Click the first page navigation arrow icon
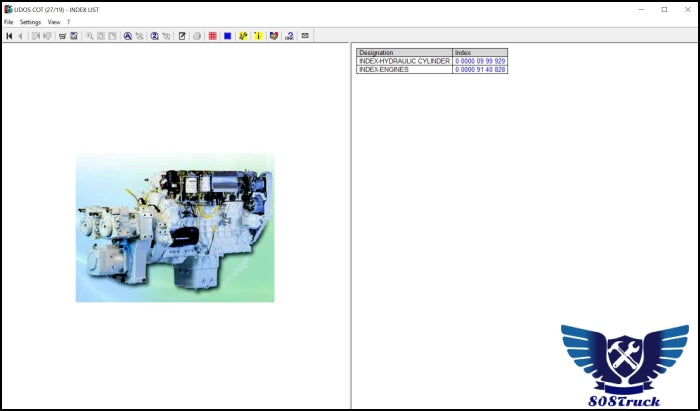 tap(9, 36)
